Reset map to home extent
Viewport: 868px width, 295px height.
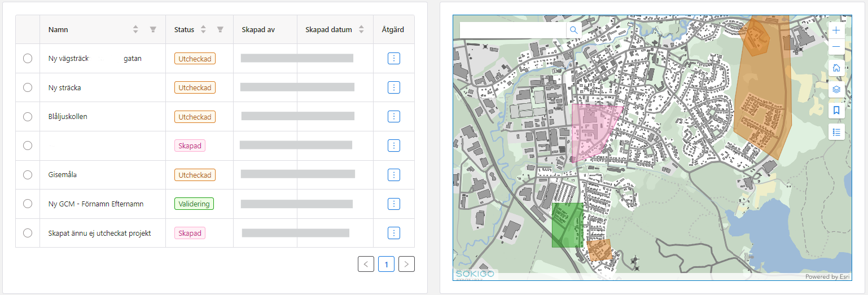[x=836, y=68]
